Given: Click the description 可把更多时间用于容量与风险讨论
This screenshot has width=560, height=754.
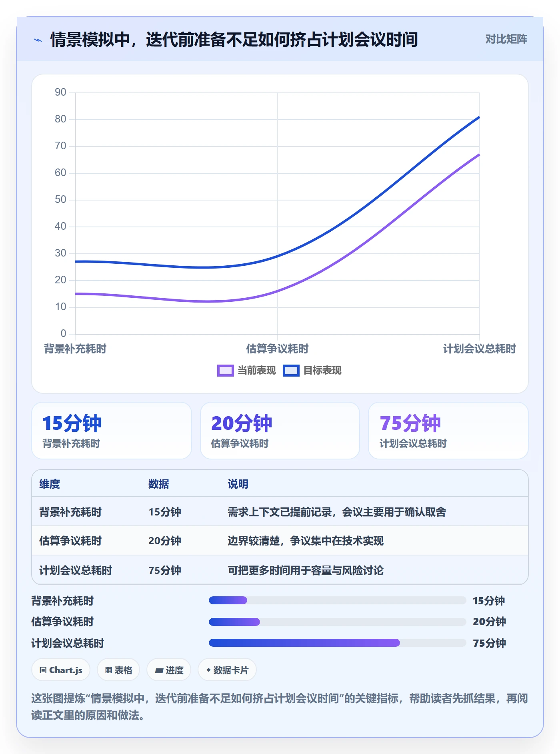Looking at the screenshot, I should pos(306,571).
